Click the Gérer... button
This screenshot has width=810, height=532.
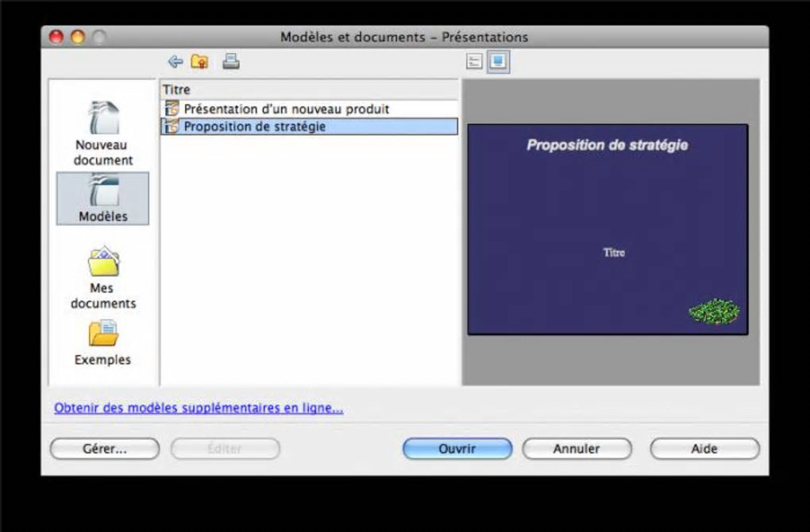click(x=104, y=449)
